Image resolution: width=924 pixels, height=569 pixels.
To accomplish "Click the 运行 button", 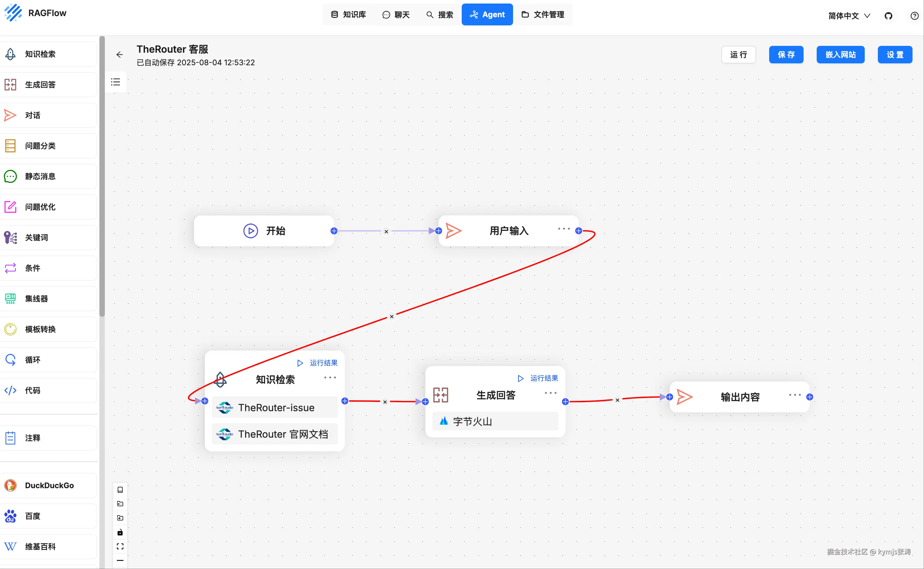I will point(738,55).
